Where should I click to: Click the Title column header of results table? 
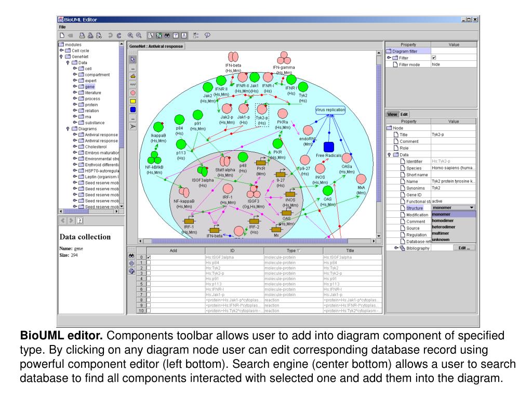click(352, 251)
